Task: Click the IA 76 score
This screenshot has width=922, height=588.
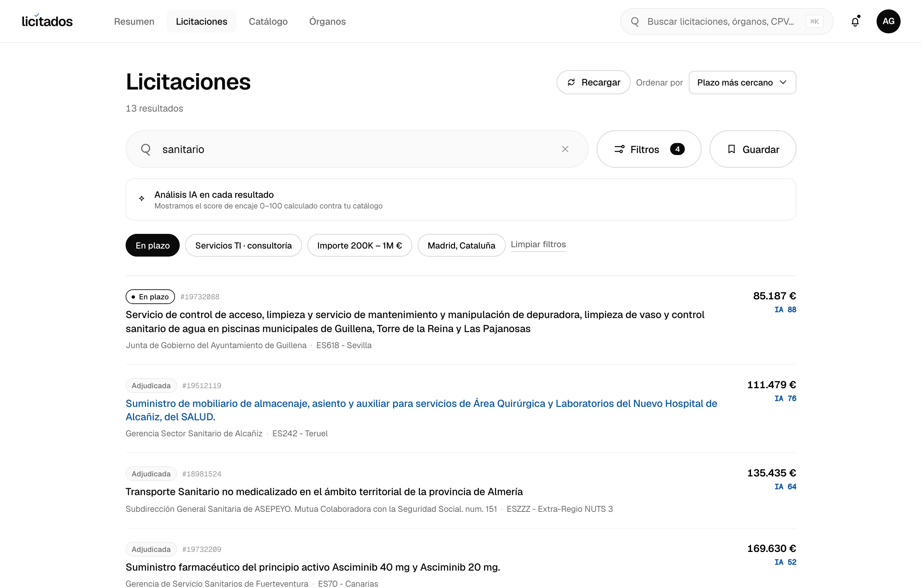Action: click(785, 398)
